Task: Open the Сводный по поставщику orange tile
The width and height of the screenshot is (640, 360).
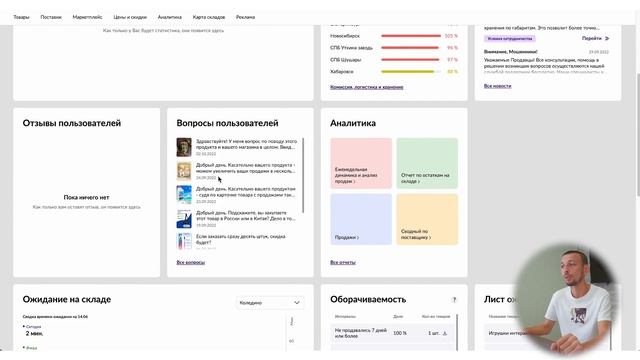Action: (x=427, y=219)
